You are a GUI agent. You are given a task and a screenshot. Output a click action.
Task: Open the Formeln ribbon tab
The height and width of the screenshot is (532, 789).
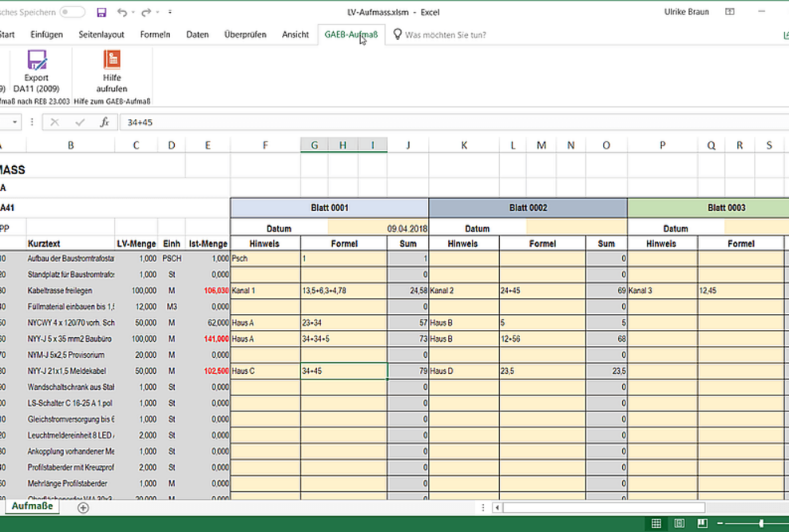(155, 34)
